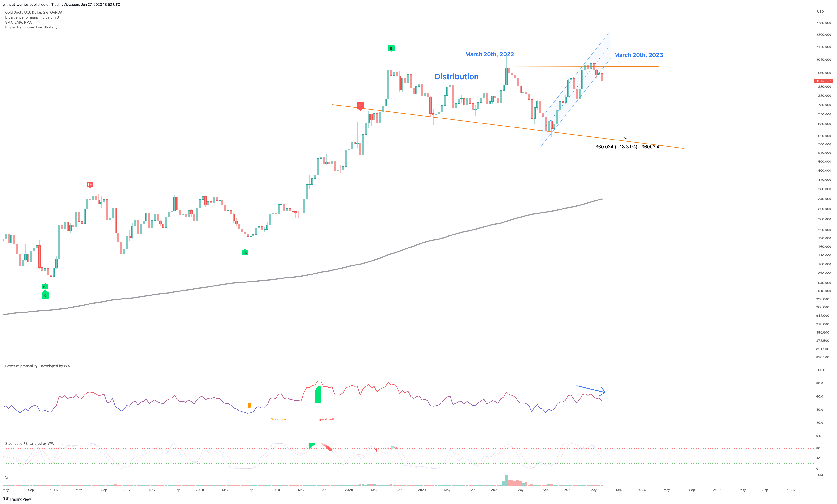Click the 2016 label on the time axis
The image size is (837, 504).
click(53, 490)
